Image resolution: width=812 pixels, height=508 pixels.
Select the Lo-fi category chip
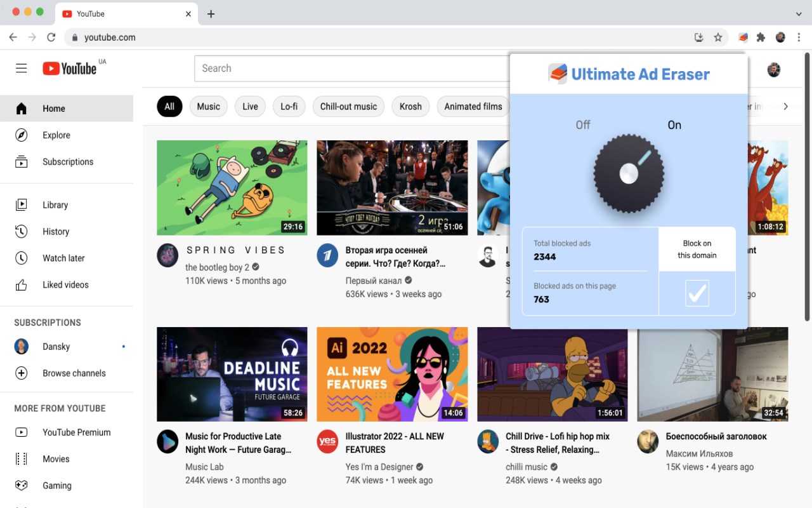pos(289,107)
